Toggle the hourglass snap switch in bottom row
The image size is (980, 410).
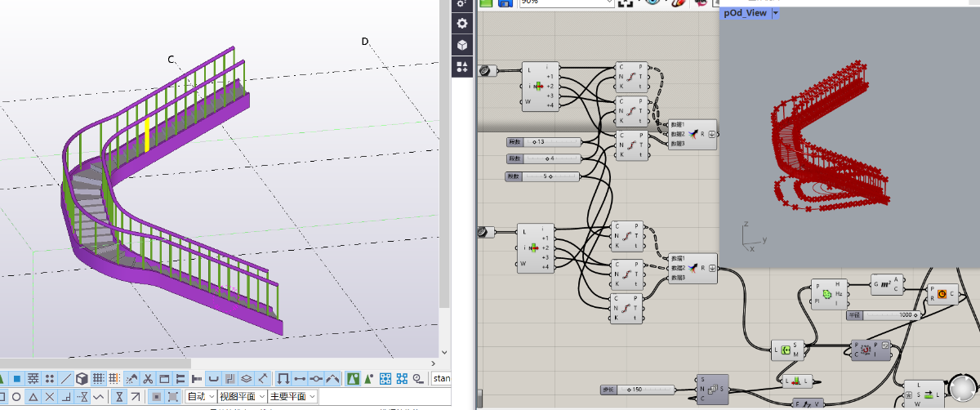click(x=119, y=396)
